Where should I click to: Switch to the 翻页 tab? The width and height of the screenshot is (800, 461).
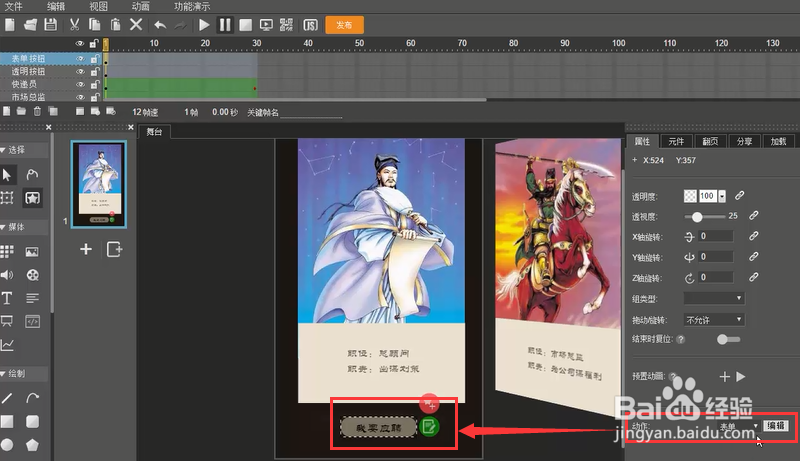[x=710, y=141]
